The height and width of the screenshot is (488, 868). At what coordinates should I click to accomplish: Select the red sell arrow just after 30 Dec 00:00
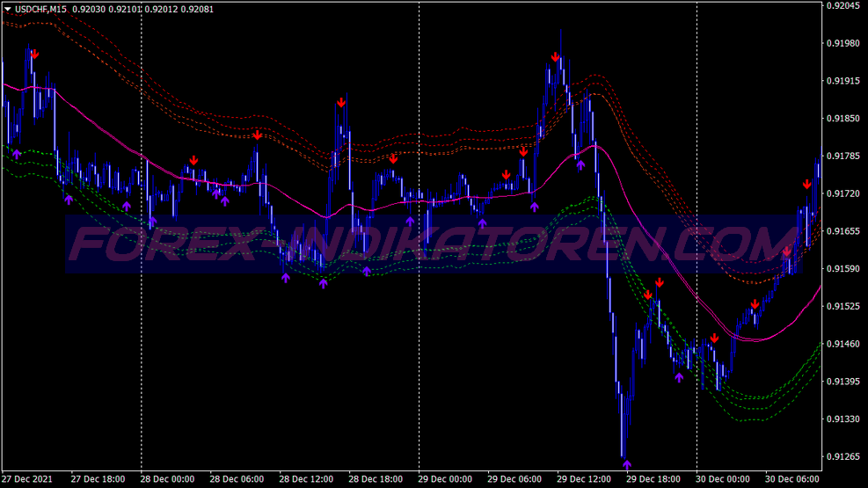(715, 338)
